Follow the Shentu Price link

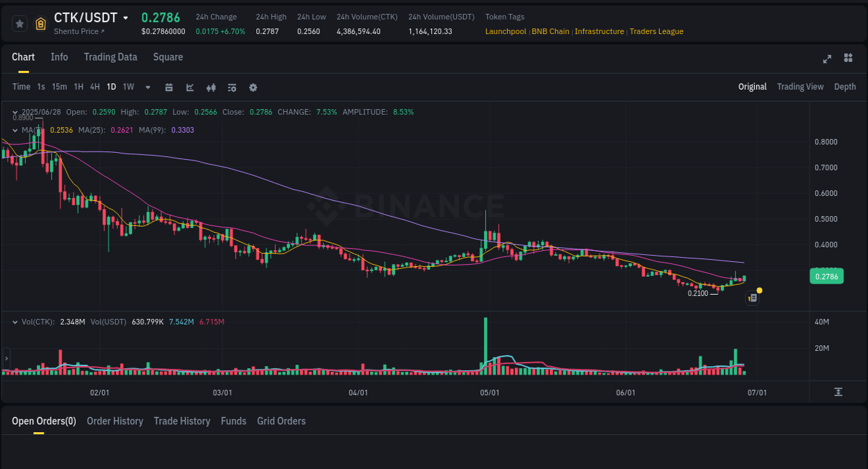(x=78, y=31)
